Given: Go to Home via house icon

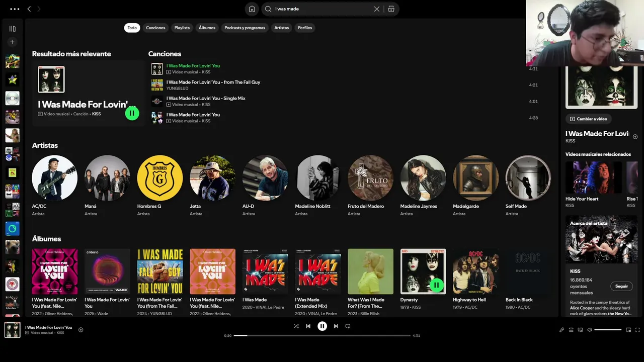Looking at the screenshot, I should pos(252,9).
